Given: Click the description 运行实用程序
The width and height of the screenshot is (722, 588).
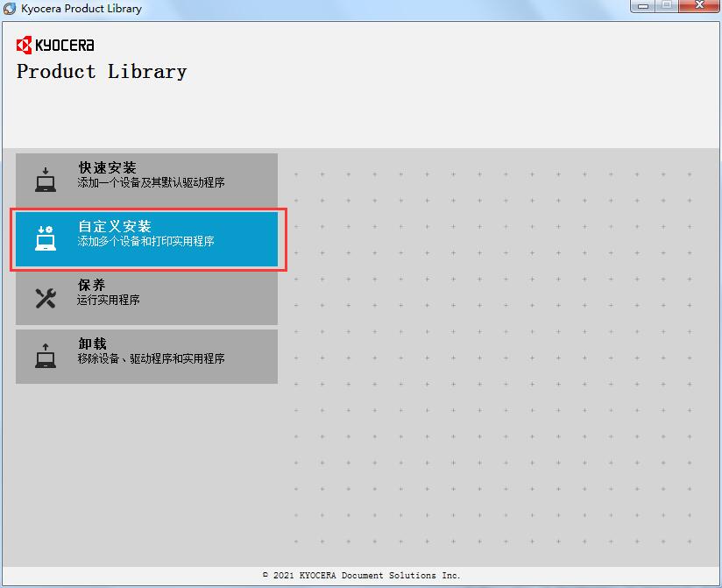Looking at the screenshot, I should coord(108,300).
